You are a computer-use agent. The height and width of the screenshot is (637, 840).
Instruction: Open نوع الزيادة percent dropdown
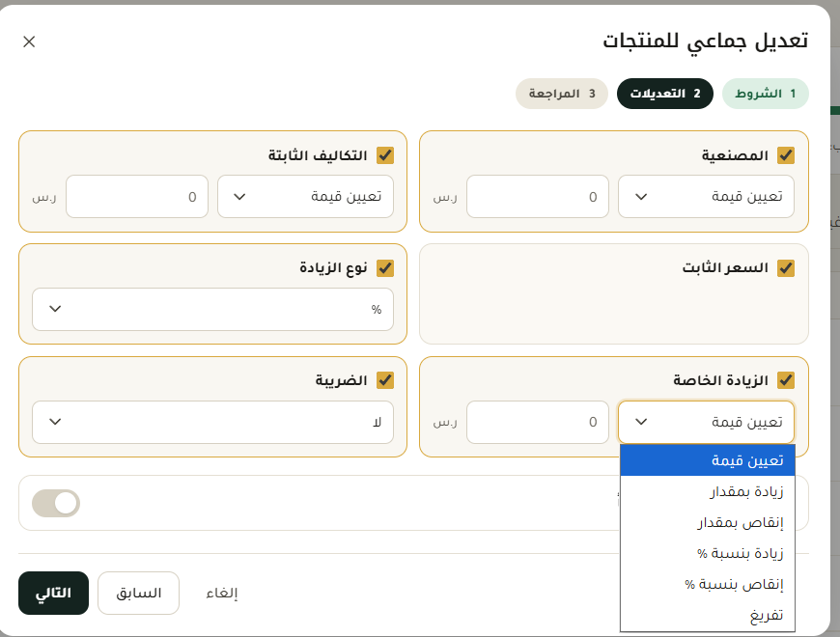pos(212,310)
